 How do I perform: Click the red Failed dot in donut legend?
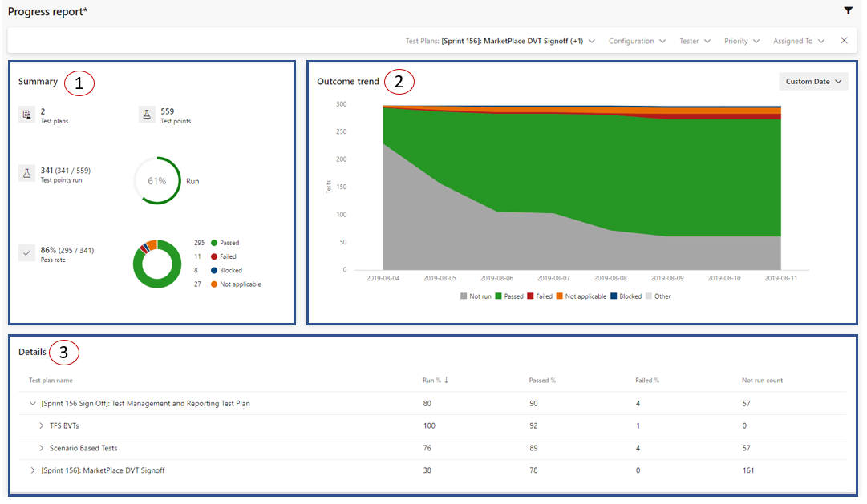coord(214,256)
